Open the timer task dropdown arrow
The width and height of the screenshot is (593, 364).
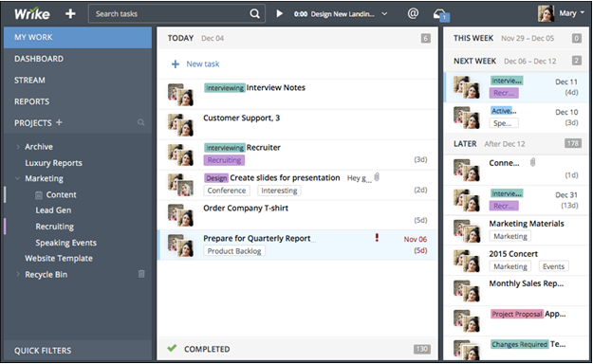(x=384, y=14)
